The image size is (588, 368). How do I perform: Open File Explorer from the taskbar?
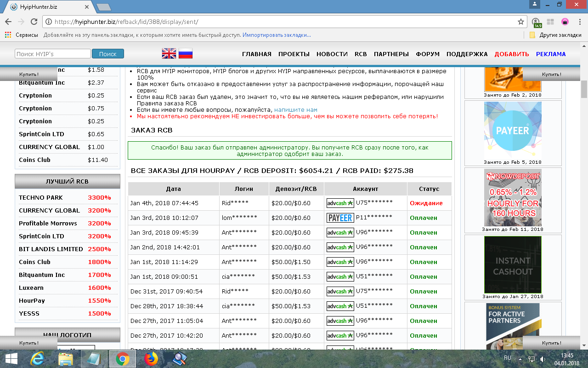66,358
